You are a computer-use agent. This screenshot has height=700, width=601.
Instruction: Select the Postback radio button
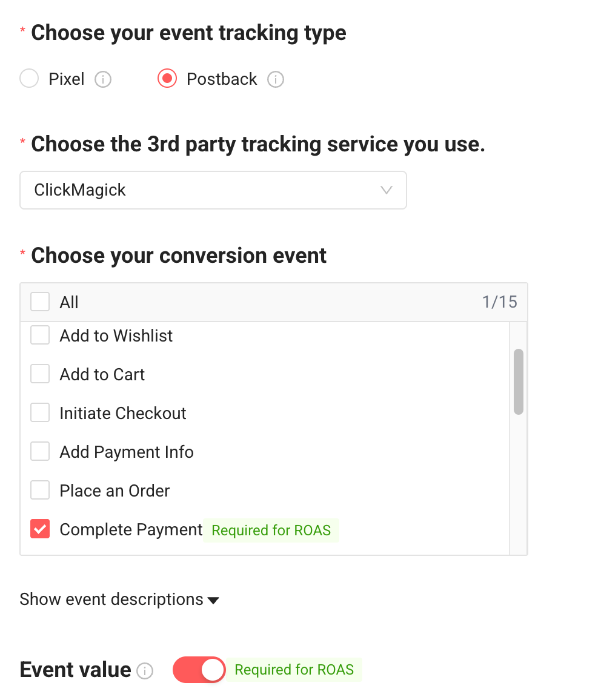pos(167,79)
